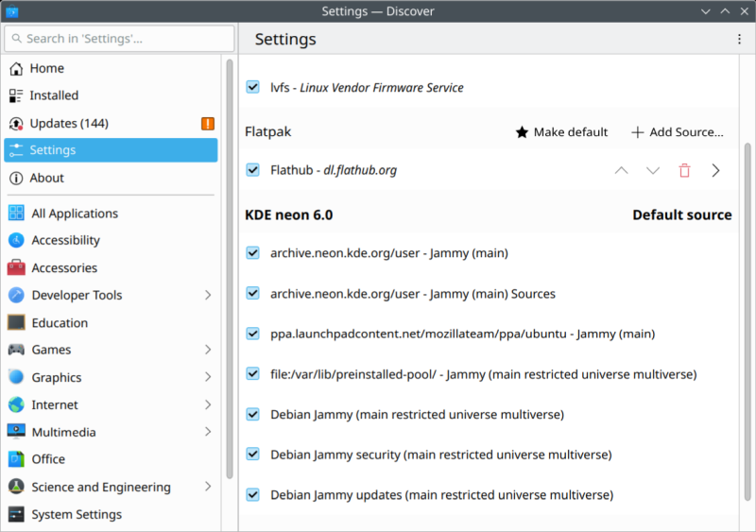Focus the Search in 'Settings' field
The image size is (756, 532).
pos(119,39)
